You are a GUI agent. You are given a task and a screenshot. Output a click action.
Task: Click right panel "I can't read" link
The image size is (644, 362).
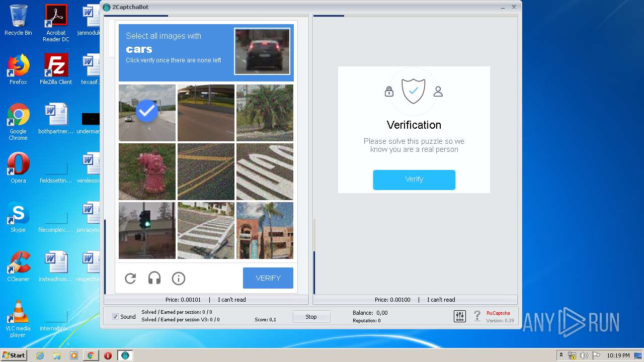click(441, 300)
